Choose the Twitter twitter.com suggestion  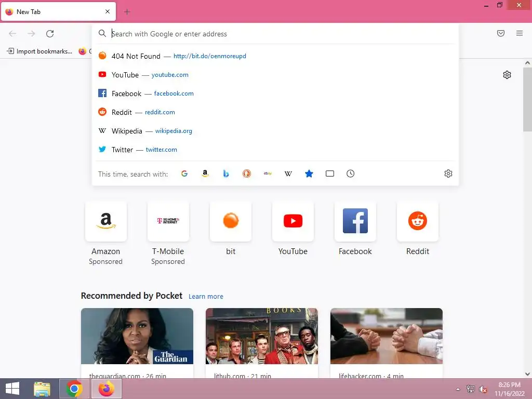275,150
